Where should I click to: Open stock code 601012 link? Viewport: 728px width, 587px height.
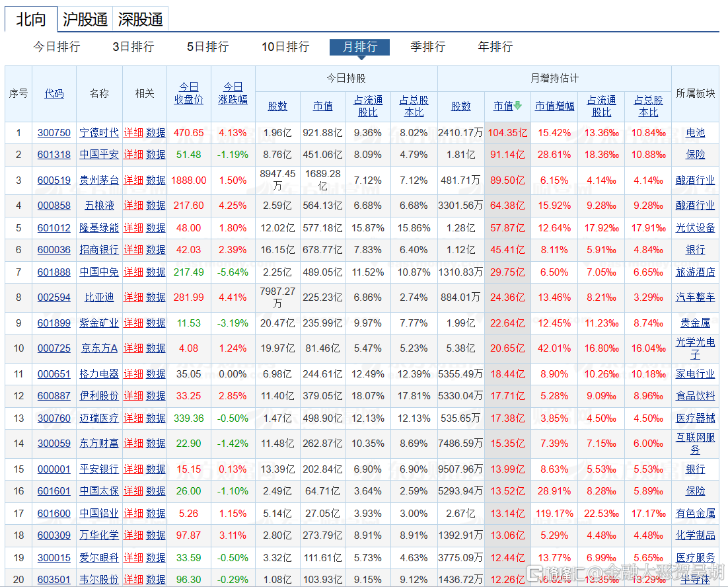54,228
